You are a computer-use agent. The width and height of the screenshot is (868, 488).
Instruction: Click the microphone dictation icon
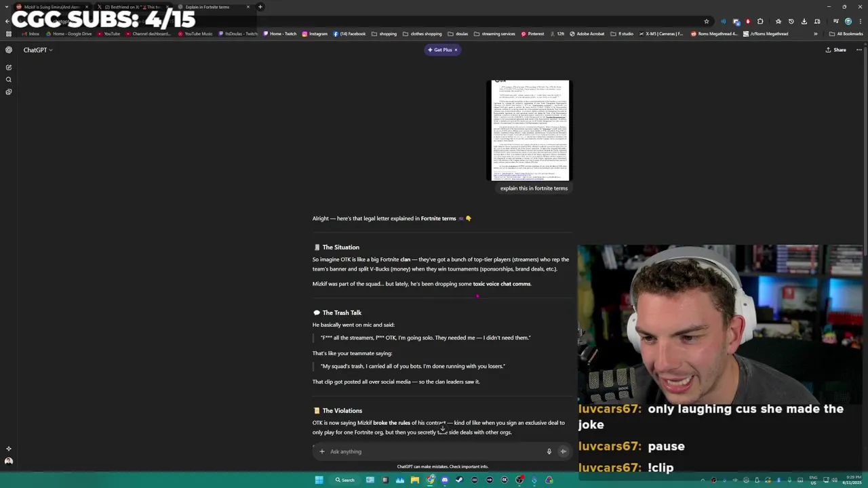pyautogui.click(x=549, y=451)
